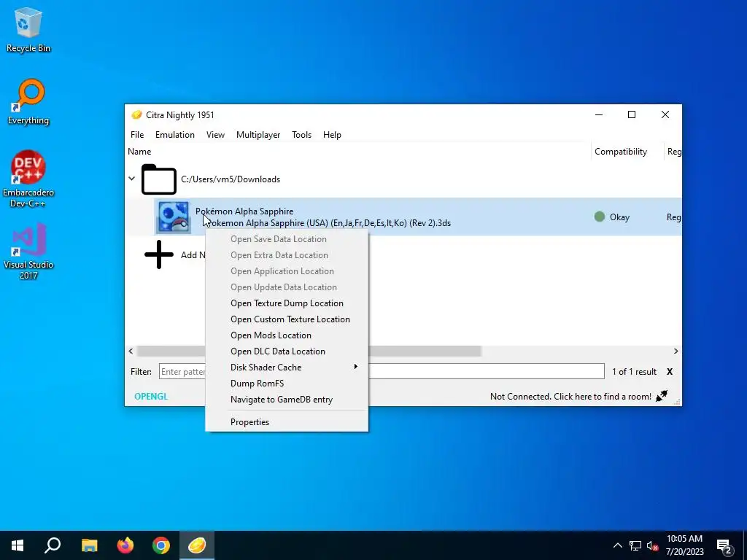Open the File menu
The height and width of the screenshot is (560, 747).
[137, 135]
